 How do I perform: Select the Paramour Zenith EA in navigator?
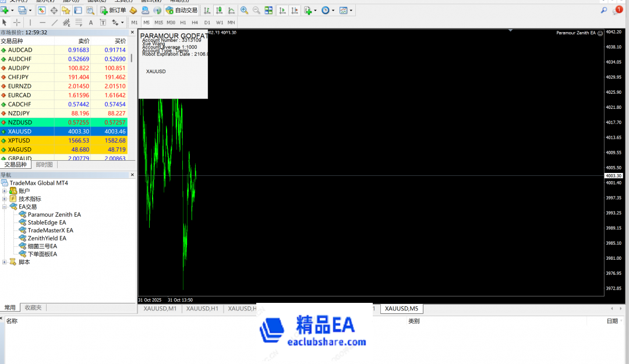[x=54, y=214]
